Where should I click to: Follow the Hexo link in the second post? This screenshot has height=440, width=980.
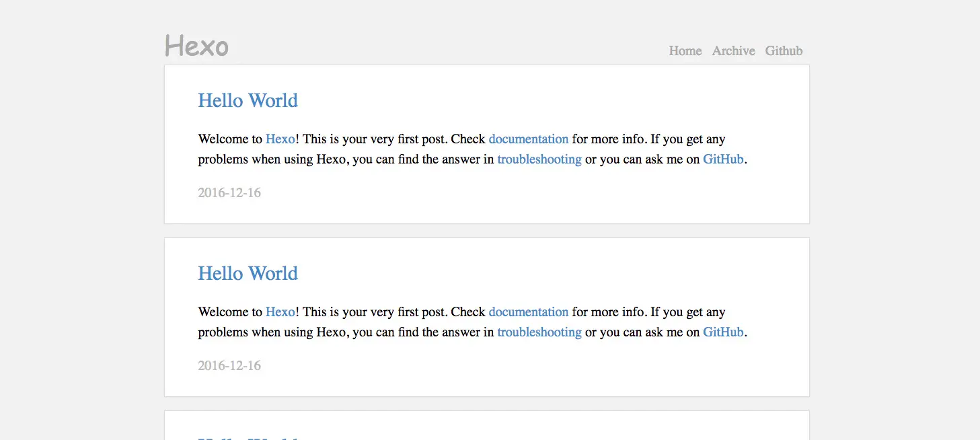click(280, 312)
